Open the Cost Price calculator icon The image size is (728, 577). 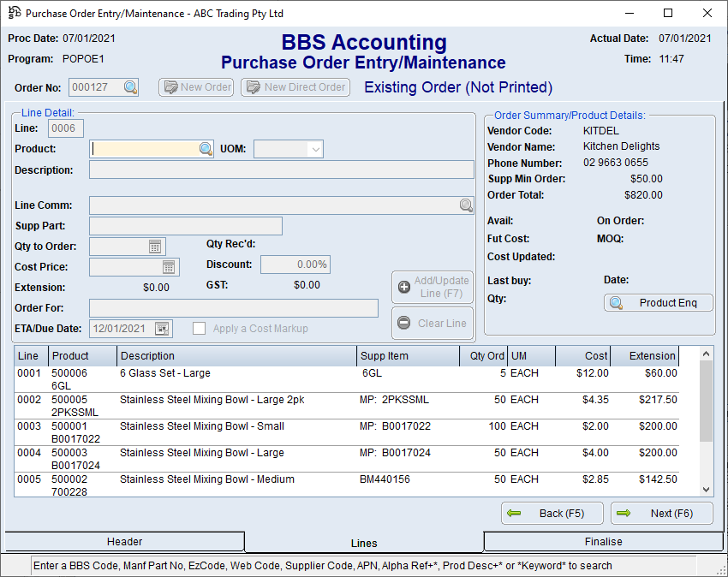(169, 267)
